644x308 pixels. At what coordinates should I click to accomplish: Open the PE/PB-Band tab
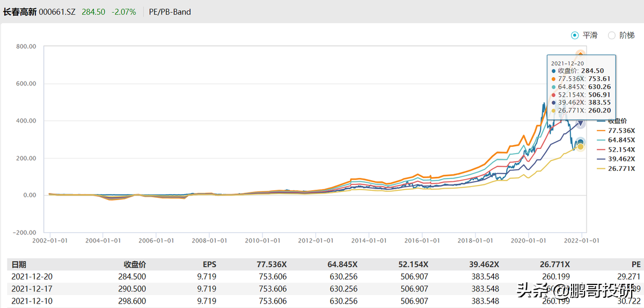coord(170,12)
